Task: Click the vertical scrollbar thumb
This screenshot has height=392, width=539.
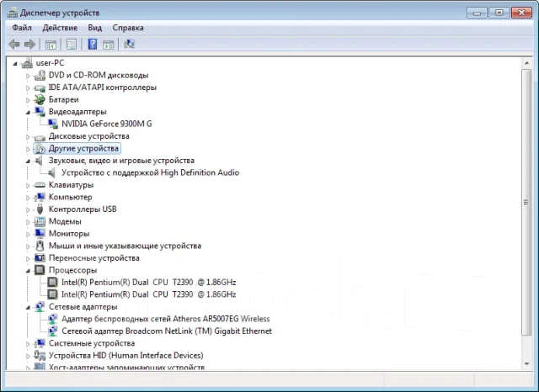Action: 526,202
